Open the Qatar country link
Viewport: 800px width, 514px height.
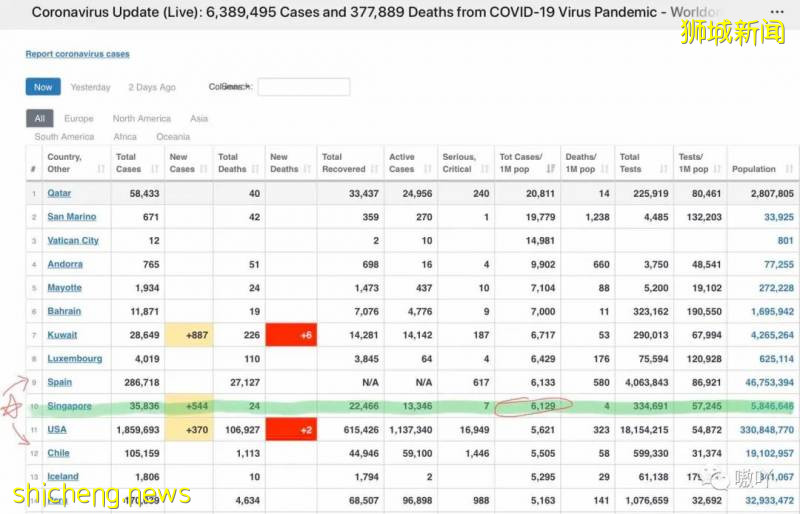point(59,193)
